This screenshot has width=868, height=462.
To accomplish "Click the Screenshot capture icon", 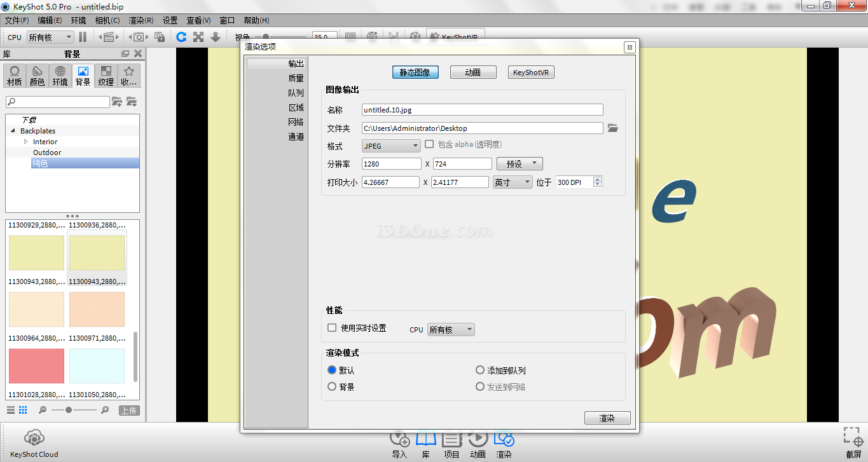I will pos(853,438).
